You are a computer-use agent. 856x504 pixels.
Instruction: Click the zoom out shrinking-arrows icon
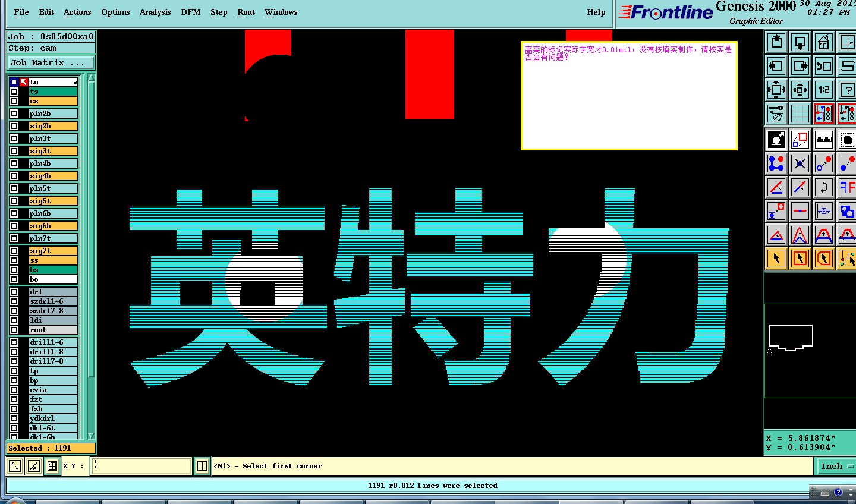800,90
